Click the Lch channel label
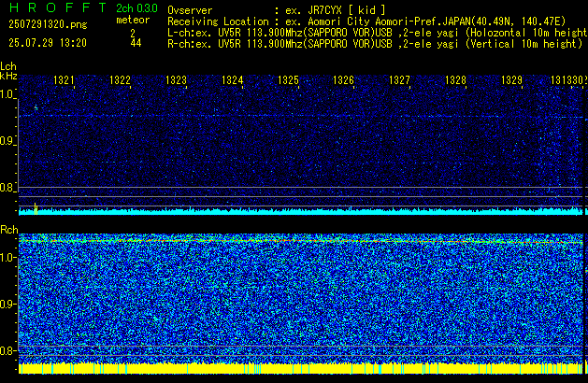This screenshot has height=383, width=588. tap(8, 66)
